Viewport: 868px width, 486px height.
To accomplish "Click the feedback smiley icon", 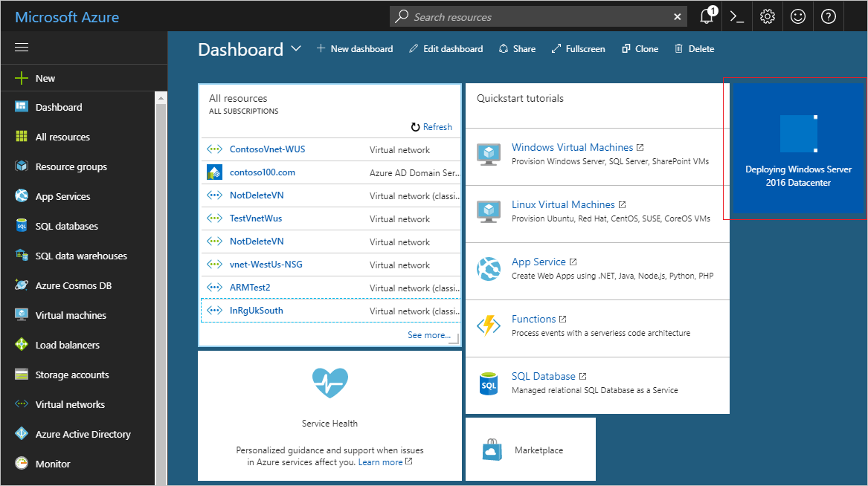I will pyautogui.click(x=797, y=16).
